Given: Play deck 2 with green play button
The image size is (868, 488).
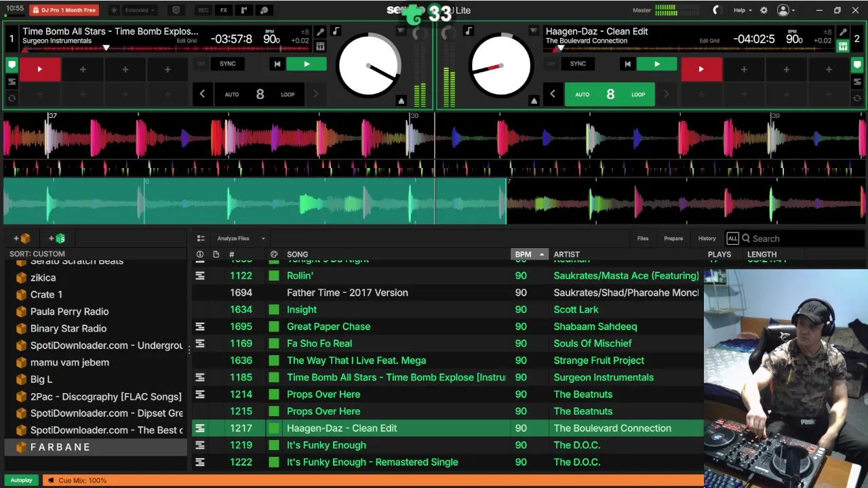Looking at the screenshot, I should coord(656,64).
